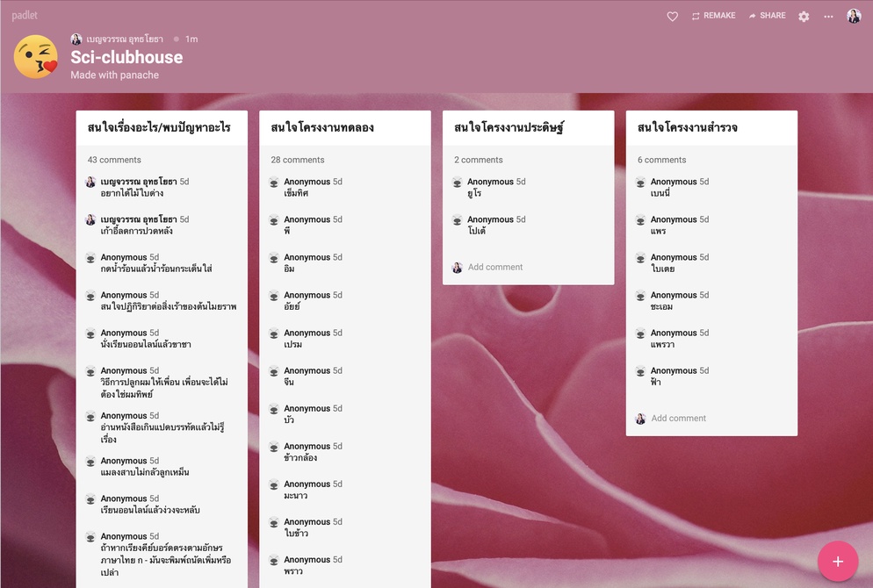Click the author avatar above the title
The image size is (873, 588).
(76, 39)
